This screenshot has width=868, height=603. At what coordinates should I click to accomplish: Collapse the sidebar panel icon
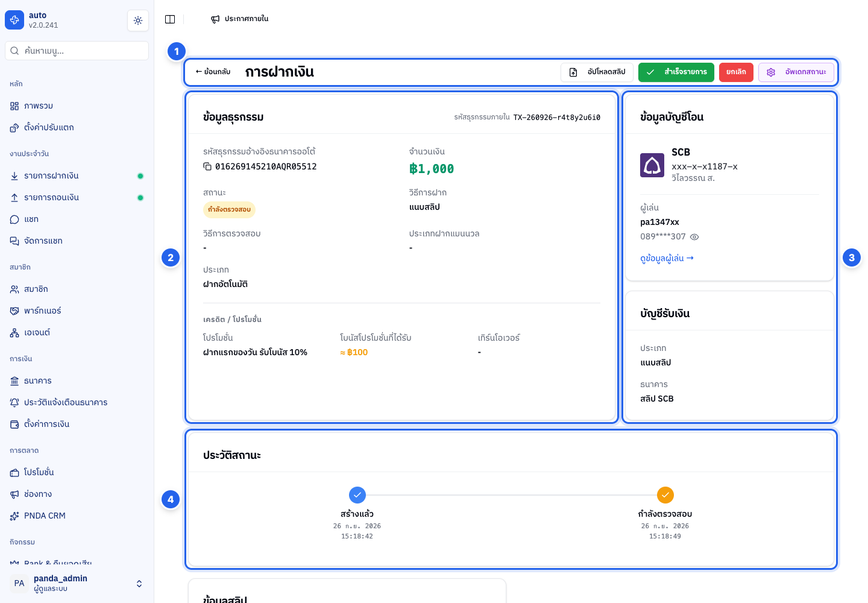[170, 19]
